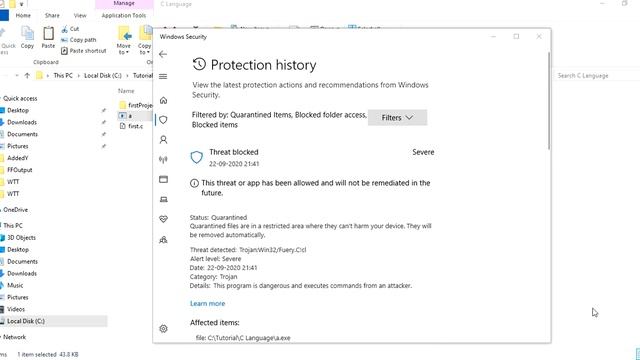
Task: Open Account protection person icon
Action: (x=163, y=140)
